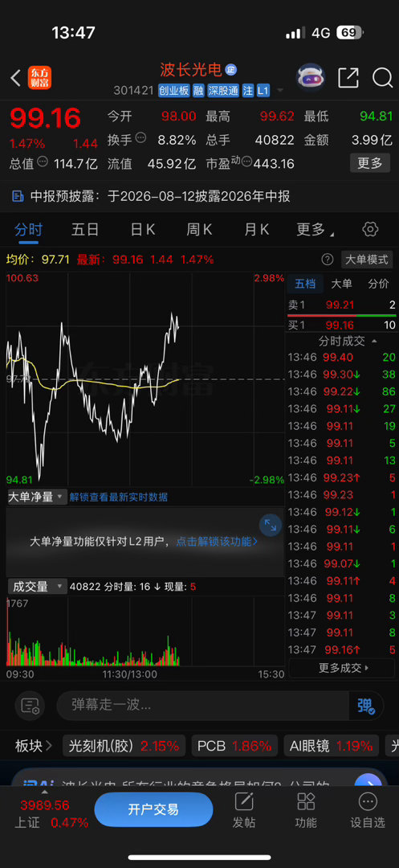Tap the info icon beside 换手
This screenshot has width=399, height=868.
(x=141, y=138)
